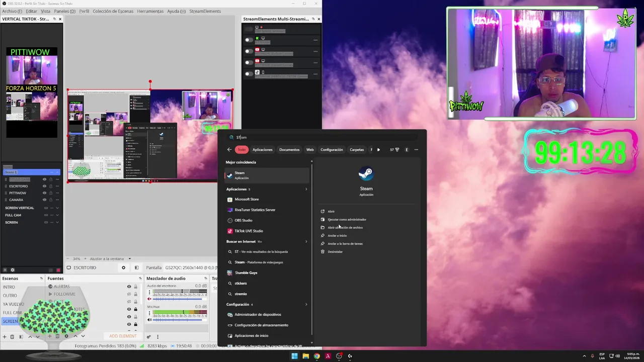Select the INTRO scene in Escenas
The width and height of the screenshot is (644, 362).
coord(9,287)
